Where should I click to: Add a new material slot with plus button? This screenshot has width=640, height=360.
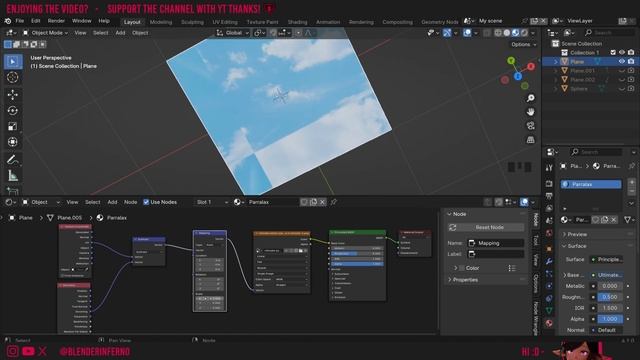[631, 182]
